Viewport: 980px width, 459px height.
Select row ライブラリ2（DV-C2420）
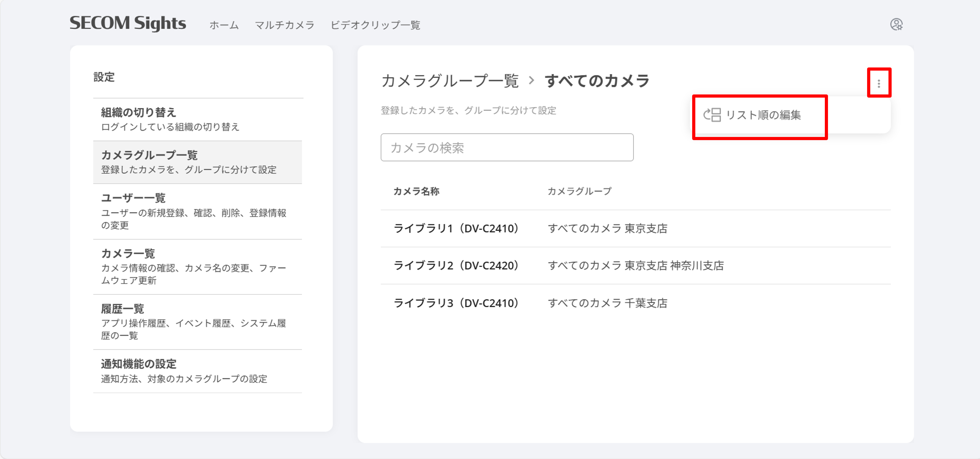click(636, 265)
